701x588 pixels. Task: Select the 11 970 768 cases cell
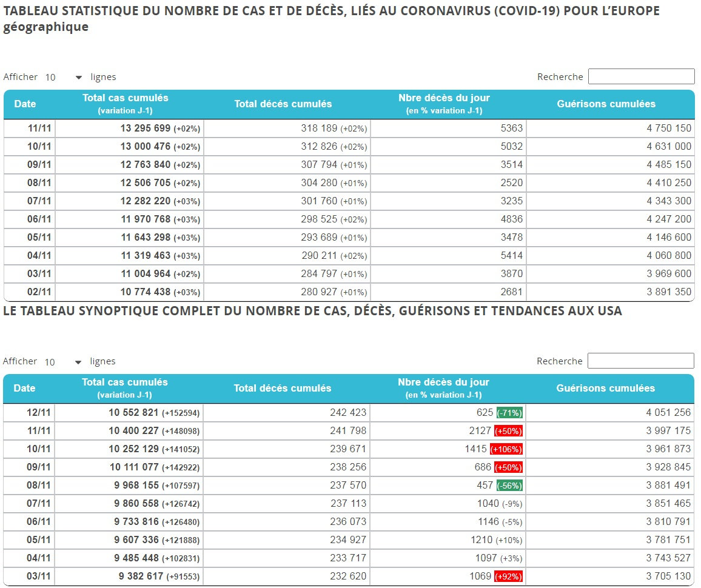(129, 219)
